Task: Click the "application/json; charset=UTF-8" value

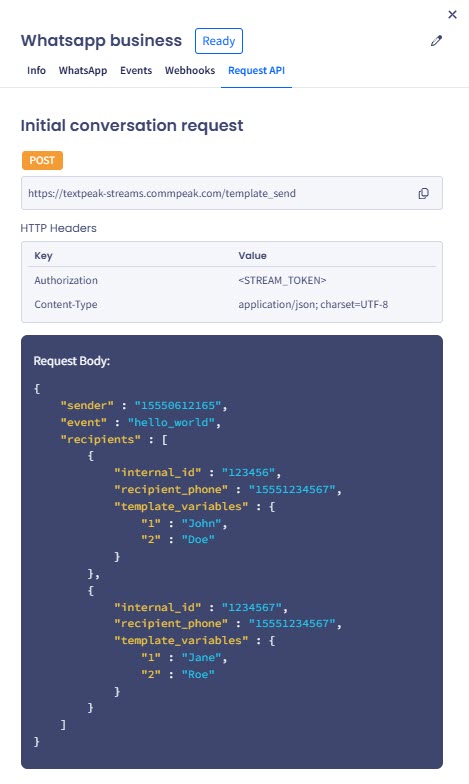Action: coord(313,304)
